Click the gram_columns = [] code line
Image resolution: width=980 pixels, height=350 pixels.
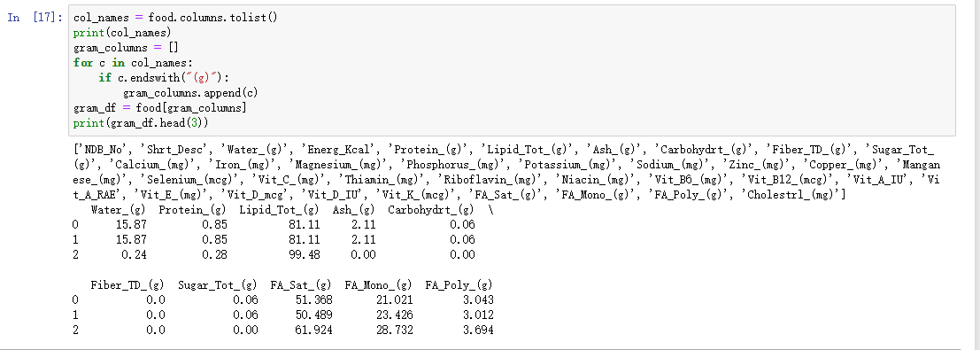point(126,48)
